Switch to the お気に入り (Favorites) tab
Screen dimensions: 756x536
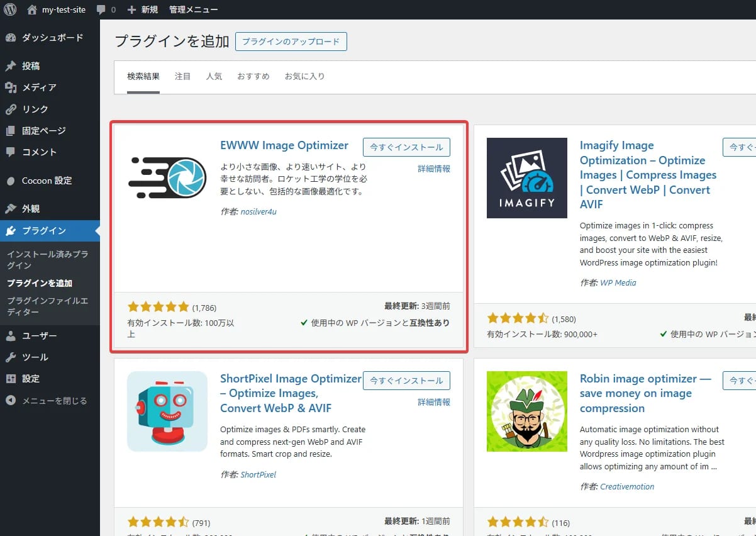pyautogui.click(x=304, y=76)
